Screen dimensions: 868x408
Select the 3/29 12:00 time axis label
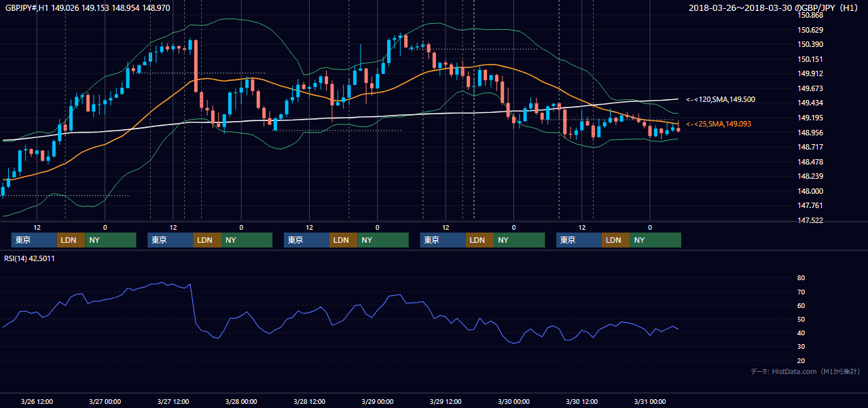[x=446, y=401]
